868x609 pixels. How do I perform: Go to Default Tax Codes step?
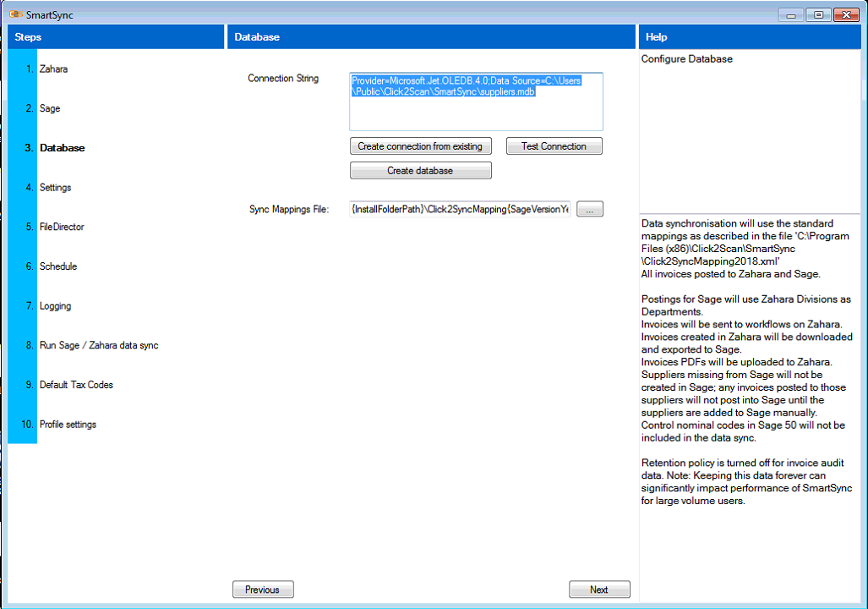pyautogui.click(x=76, y=385)
